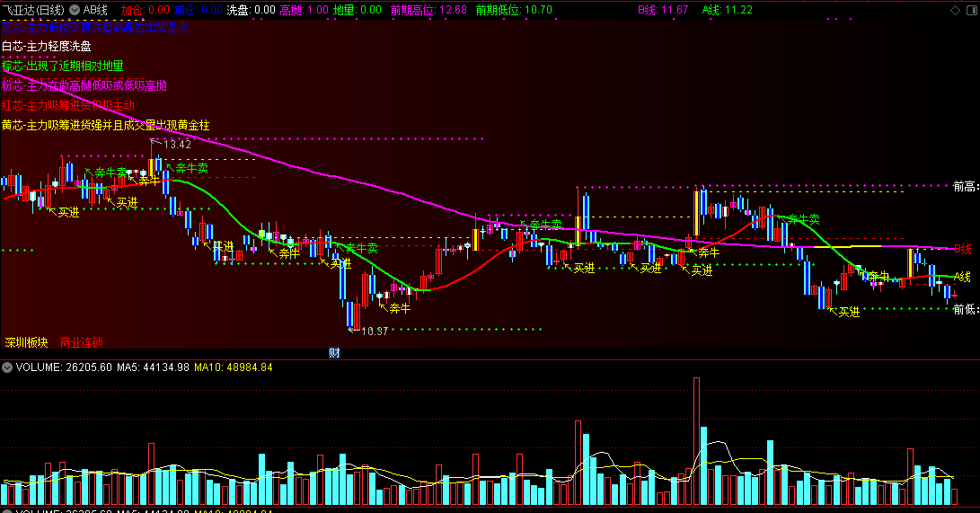This screenshot has height=513, width=980.
Task: Click the A线 label at chart right edge
Action: 963,277
